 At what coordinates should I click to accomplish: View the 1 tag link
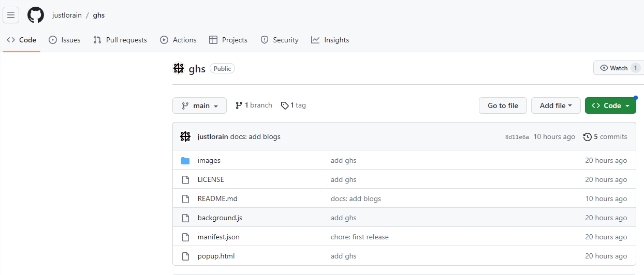pos(294,105)
